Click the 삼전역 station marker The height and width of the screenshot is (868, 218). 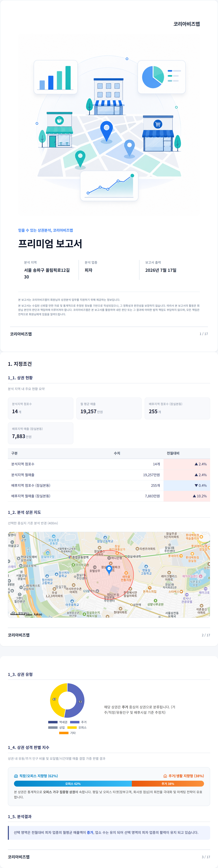(x=132, y=605)
